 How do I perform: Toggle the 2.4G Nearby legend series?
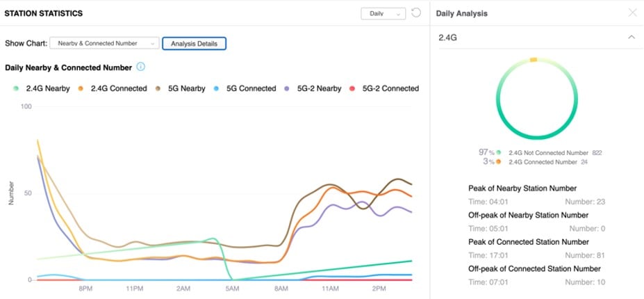coord(42,88)
